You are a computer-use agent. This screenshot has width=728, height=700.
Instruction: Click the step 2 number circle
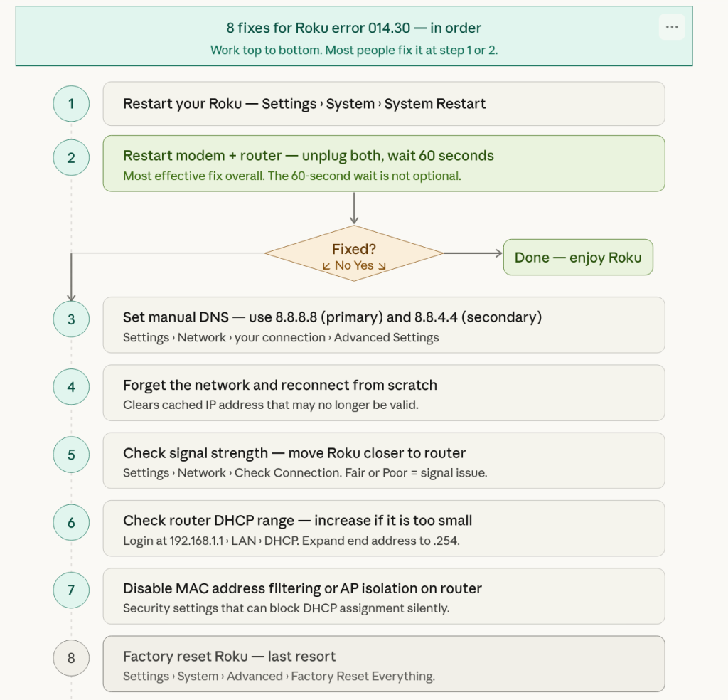click(x=71, y=158)
